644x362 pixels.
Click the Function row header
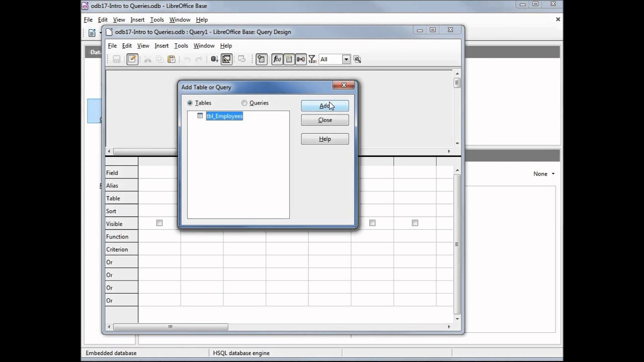tap(121, 236)
